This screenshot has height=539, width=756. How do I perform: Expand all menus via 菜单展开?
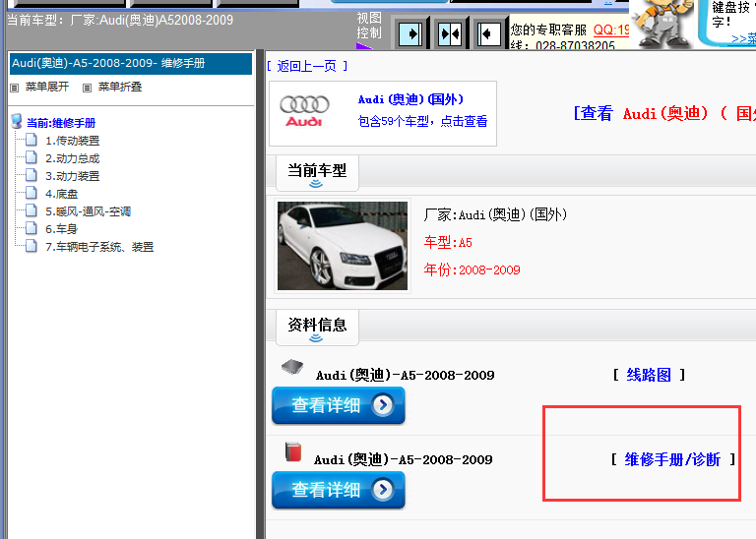tap(47, 87)
